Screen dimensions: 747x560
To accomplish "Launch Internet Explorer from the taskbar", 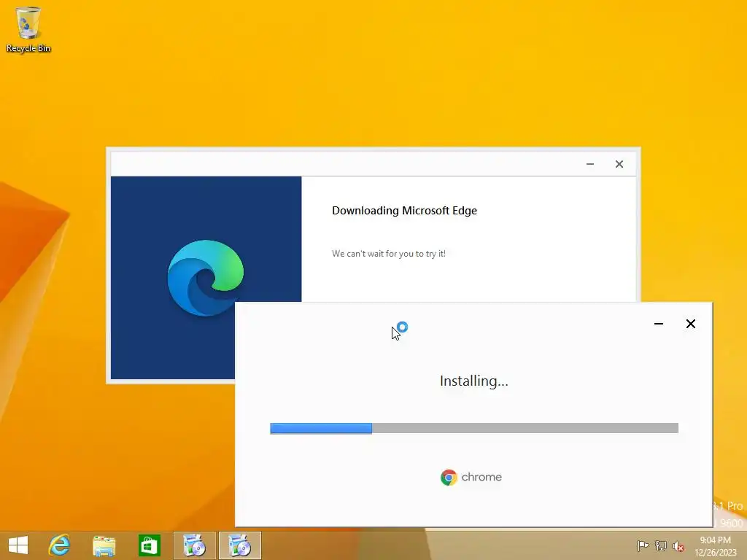I will (60, 545).
